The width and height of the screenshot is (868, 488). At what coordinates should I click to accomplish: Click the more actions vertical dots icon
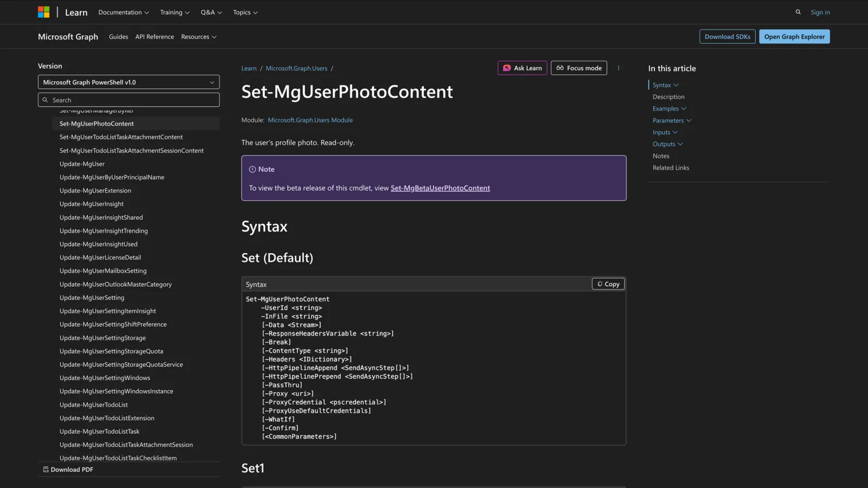point(618,68)
